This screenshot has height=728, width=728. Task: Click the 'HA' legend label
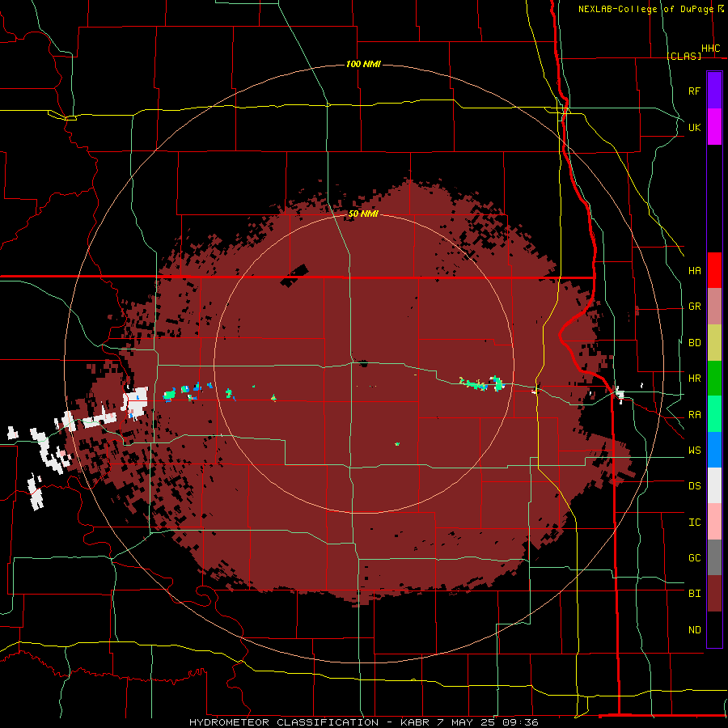tap(694, 270)
